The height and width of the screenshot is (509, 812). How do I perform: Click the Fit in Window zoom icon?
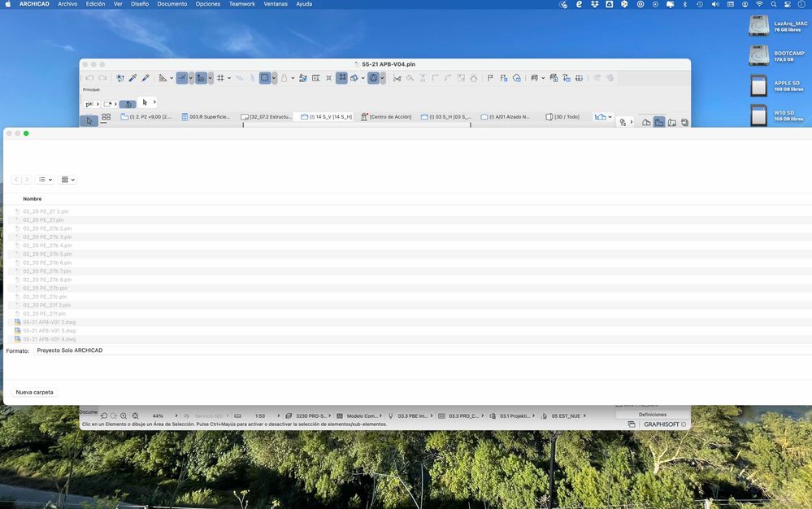coord(135,415)
